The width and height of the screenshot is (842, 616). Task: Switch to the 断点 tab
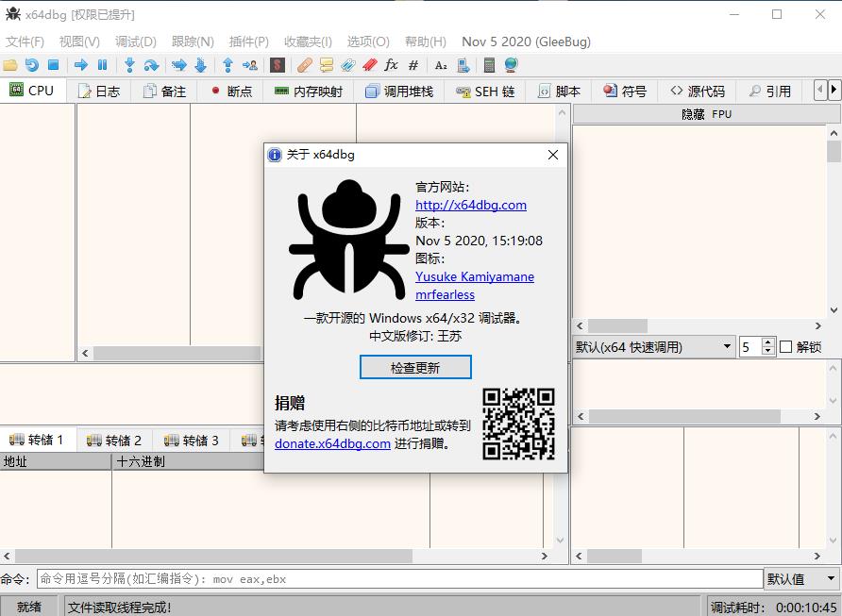[x=230, y=92]
